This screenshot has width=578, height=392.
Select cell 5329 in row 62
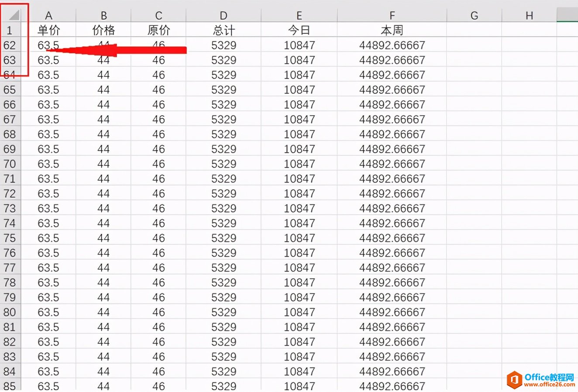tap(224, 45)
